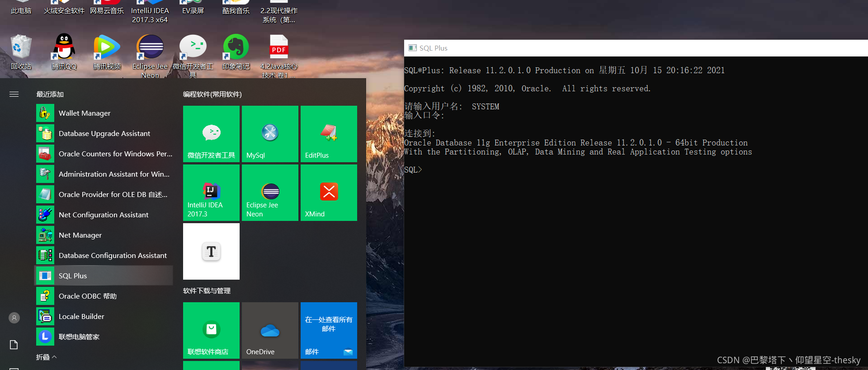Open Oracle Provider for OLE DB entry

(x=104, y=194)
